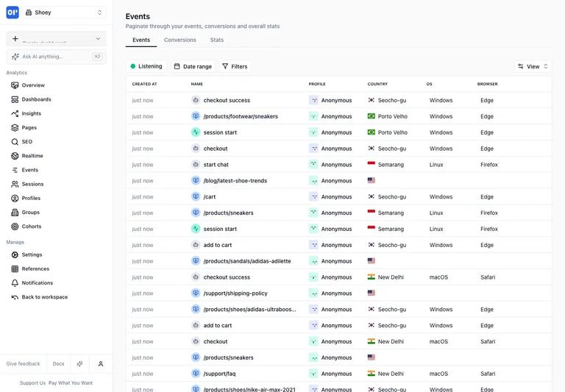Open Overview in the sidebar
This screenshot has width=565, height=392.
coord(33,85)
